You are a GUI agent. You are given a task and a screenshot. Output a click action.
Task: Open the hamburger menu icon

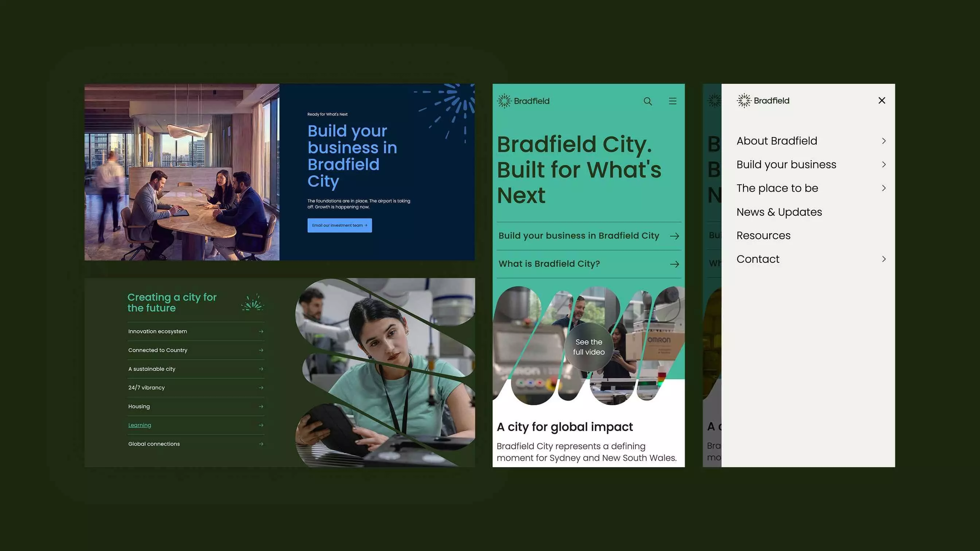672,101
